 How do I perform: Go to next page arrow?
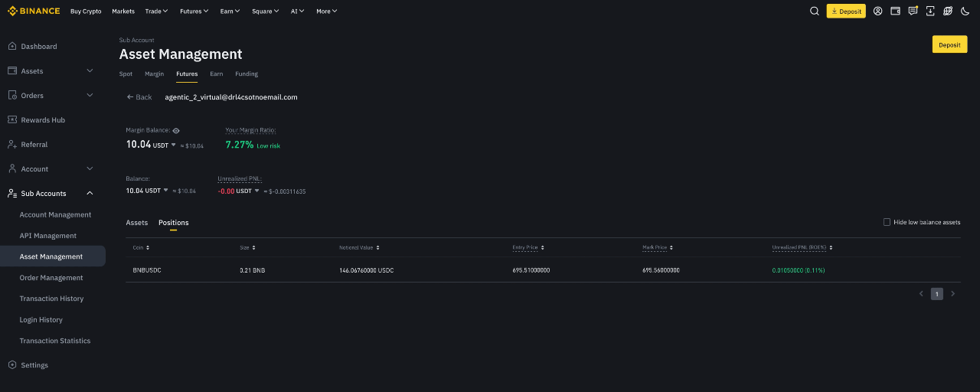point(953,294)
